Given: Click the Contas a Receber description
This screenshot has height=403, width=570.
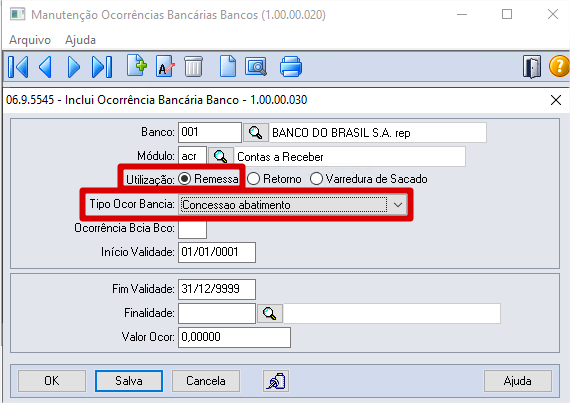Looking at the screenshot, I should pos(350,157).
